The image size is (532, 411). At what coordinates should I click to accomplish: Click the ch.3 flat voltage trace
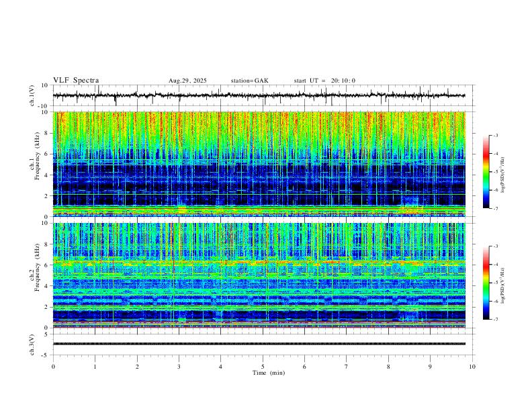pos(259,344)
